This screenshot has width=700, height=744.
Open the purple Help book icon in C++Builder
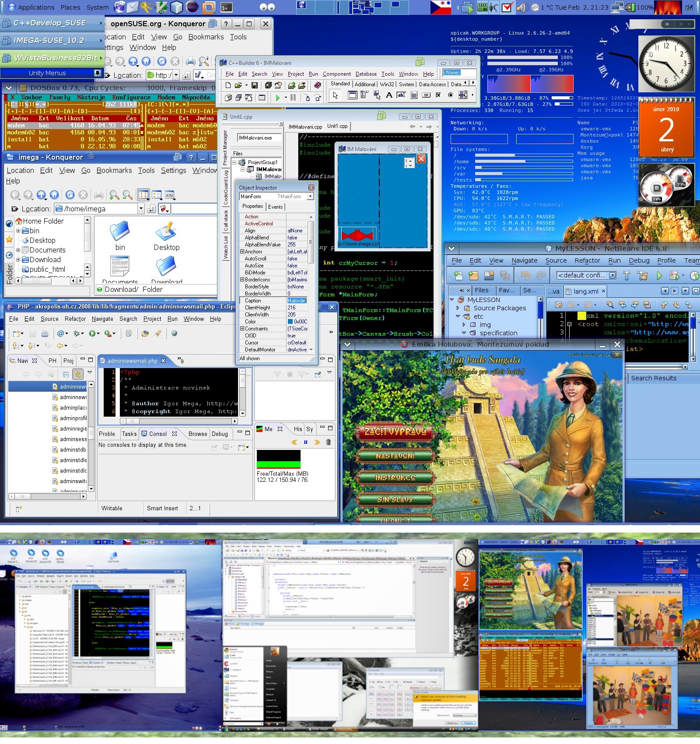(318, 85)
